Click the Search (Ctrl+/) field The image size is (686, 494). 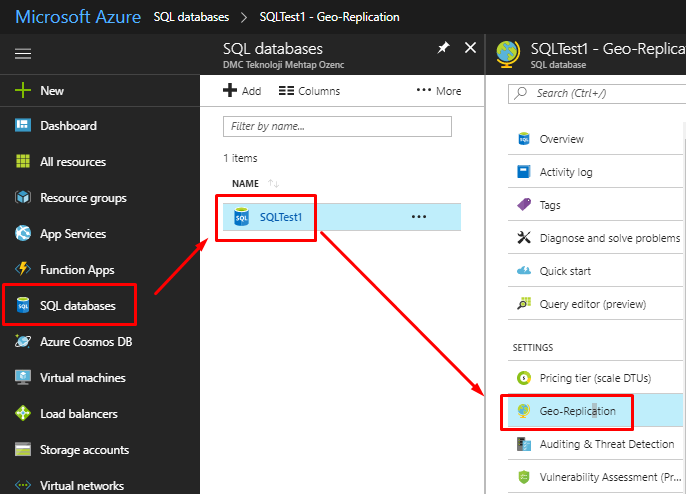coord(597,93)
